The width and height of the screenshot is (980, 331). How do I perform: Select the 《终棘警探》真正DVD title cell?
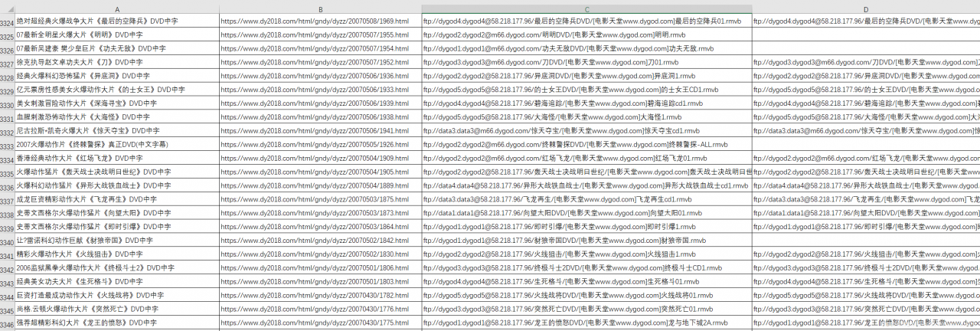tap(116, 145)
